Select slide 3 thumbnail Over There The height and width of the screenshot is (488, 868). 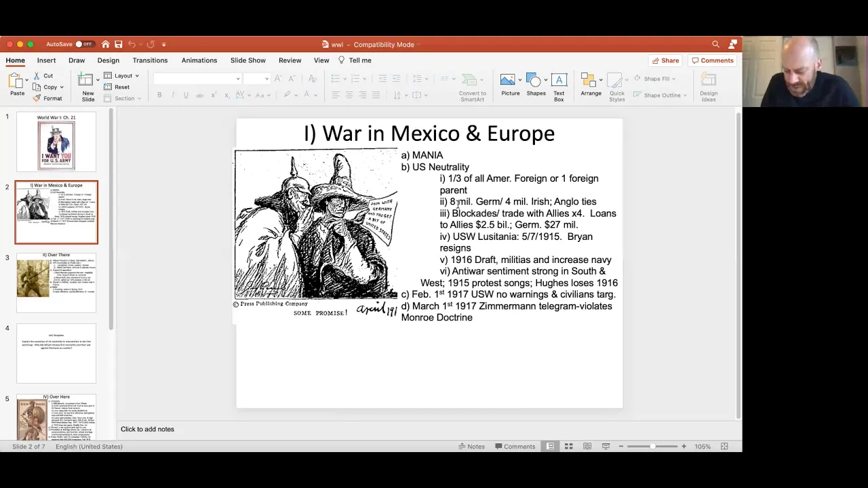[56, 283]
